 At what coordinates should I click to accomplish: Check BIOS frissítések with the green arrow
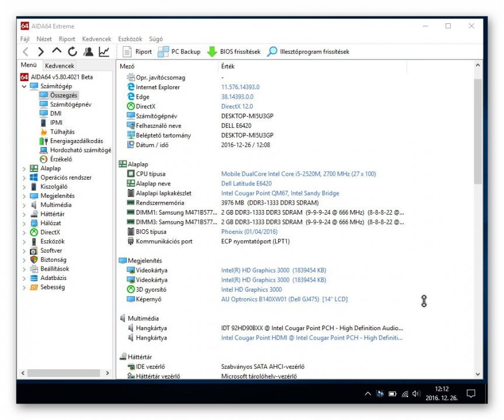tap(234, 52)
